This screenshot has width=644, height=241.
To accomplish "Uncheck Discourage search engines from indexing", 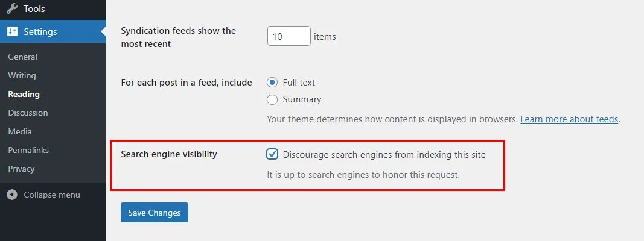I will pyautogui.click(x=272, y=154).
